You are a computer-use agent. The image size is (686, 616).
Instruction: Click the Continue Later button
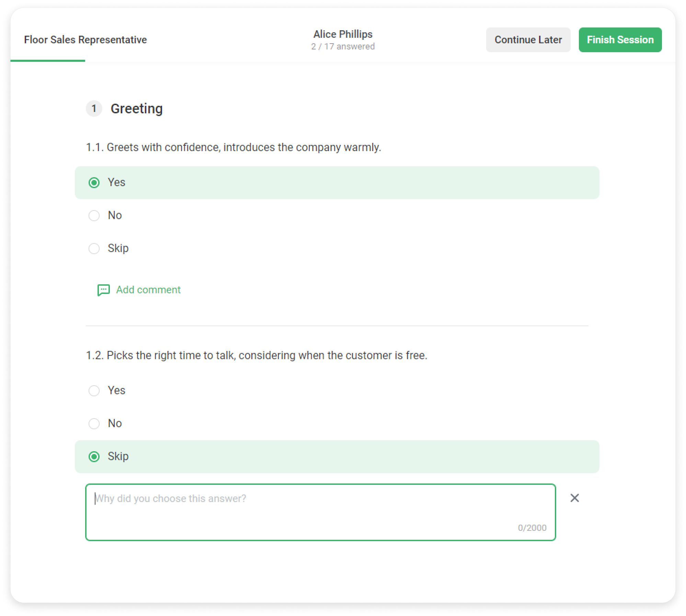point(528,40)
